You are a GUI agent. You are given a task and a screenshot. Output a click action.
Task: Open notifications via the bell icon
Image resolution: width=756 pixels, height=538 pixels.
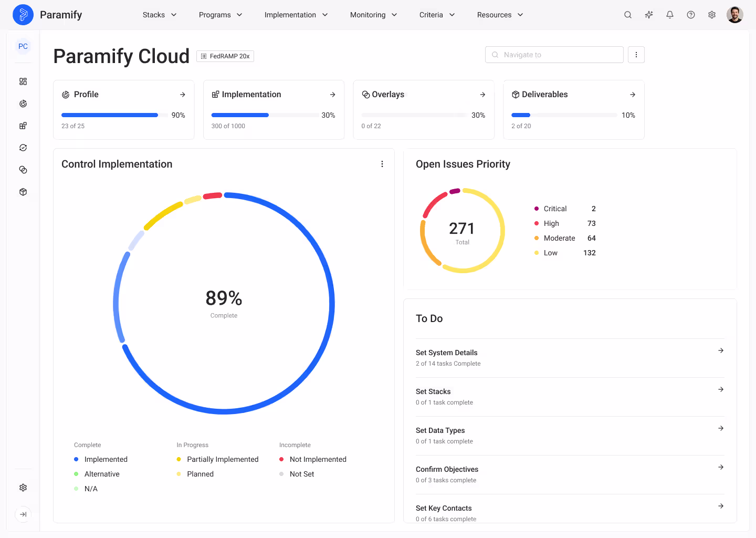click(670, 15)
